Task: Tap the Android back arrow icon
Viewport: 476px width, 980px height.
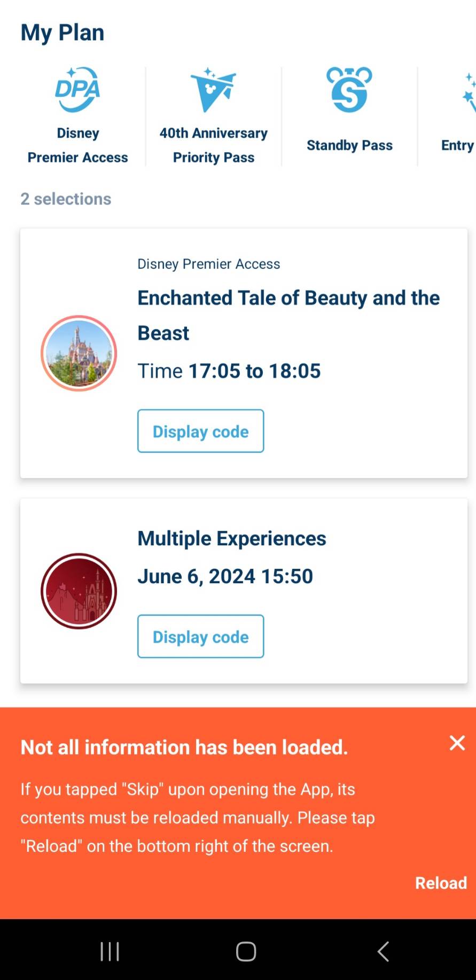Action: (383, 951)
